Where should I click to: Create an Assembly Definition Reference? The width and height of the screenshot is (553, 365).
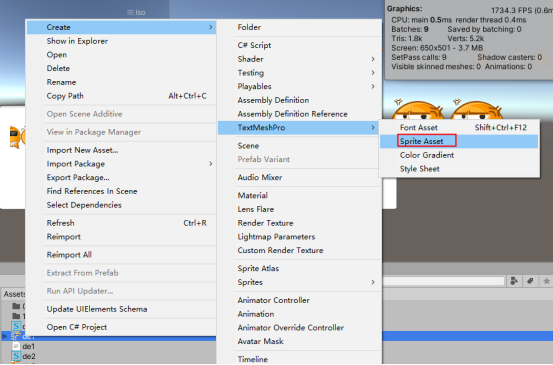click(299, 114)
